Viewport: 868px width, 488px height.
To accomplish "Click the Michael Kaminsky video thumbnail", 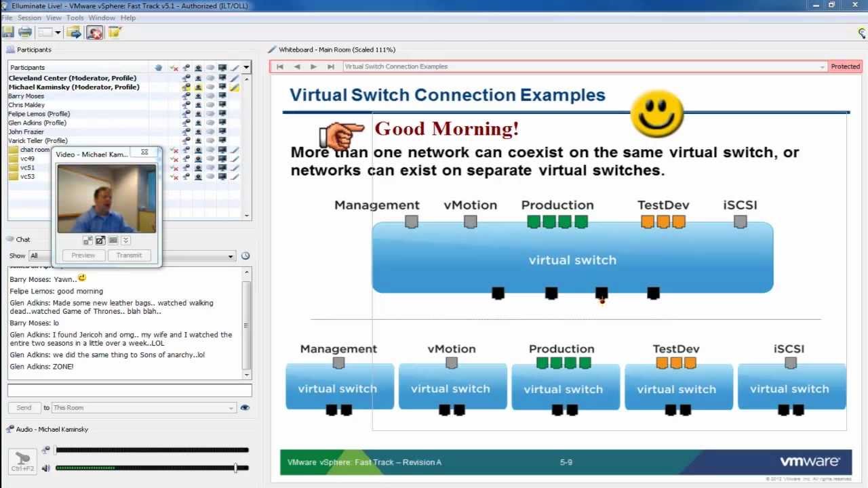I will (107, 199).
